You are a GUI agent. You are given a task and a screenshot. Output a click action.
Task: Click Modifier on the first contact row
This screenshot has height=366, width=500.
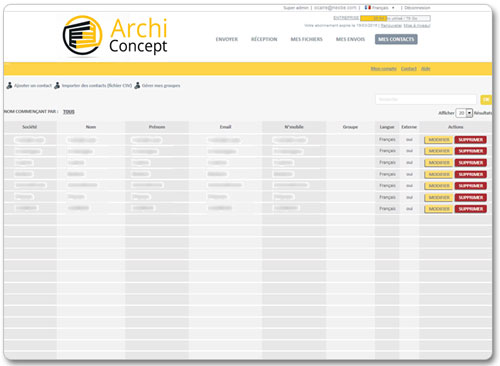[x=438, y=140]
